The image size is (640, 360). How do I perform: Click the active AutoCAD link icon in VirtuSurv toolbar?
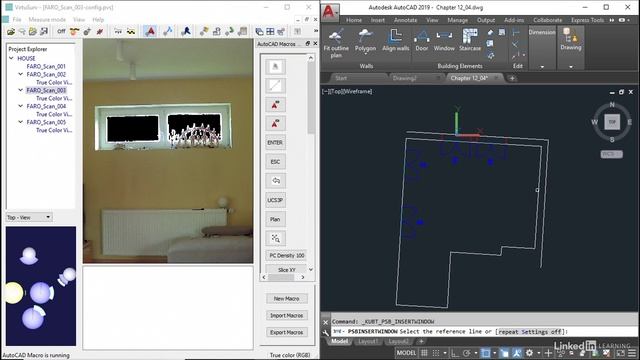(x=150, y=31)
